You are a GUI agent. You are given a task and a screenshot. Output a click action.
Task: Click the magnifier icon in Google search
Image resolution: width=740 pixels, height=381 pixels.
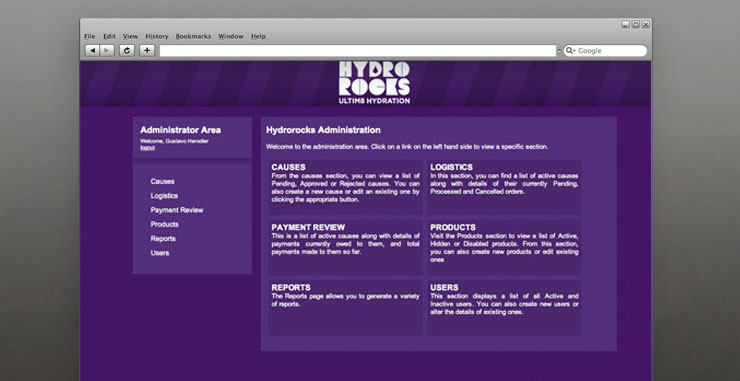point(570,51)
